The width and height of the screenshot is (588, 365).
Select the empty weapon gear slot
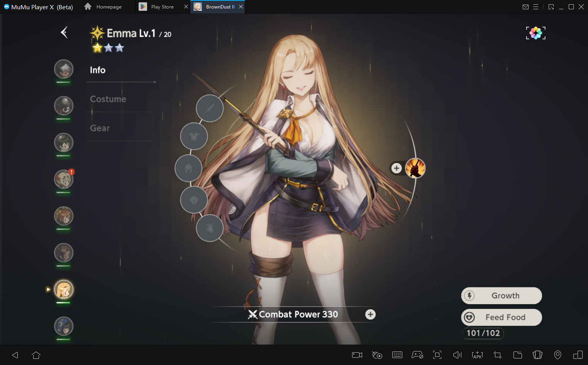pos(210,108)
